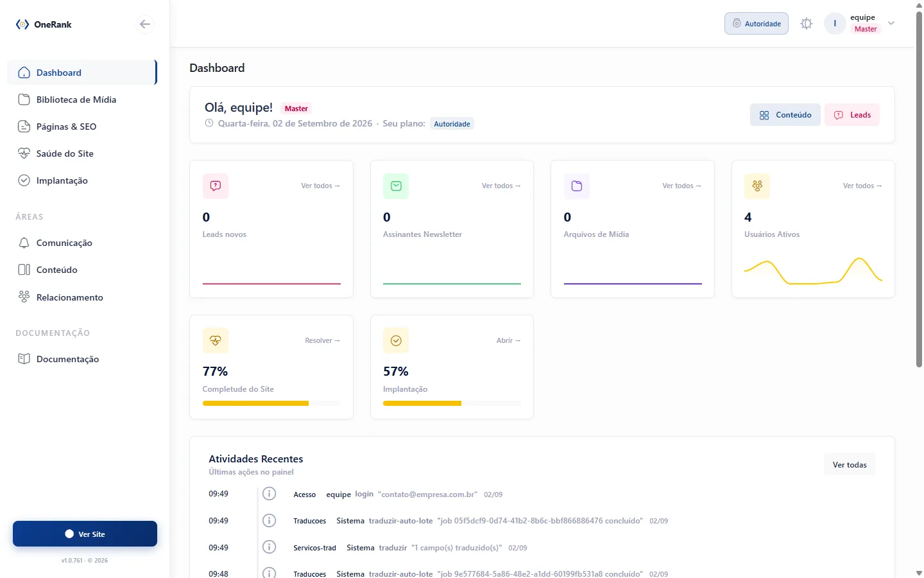
Task: Click Ver todas in Atividades Recentes
Action: 850,464
